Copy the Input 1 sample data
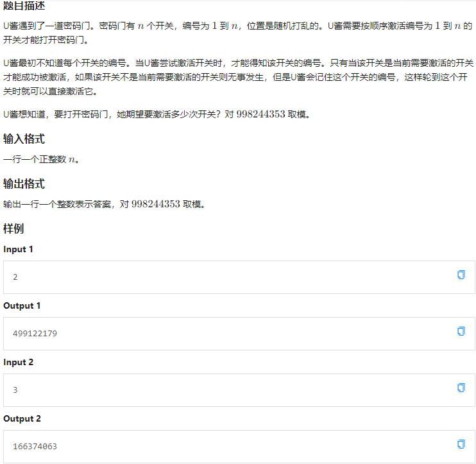Screen dimensions: 476x464 tap(461, 275)
